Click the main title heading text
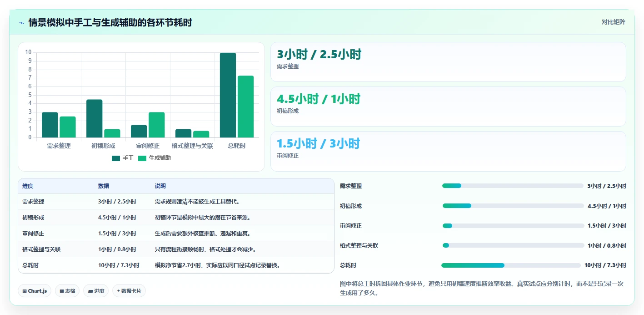Image resolution: width=644 pixels, height=315 pixels. point(110,22)
